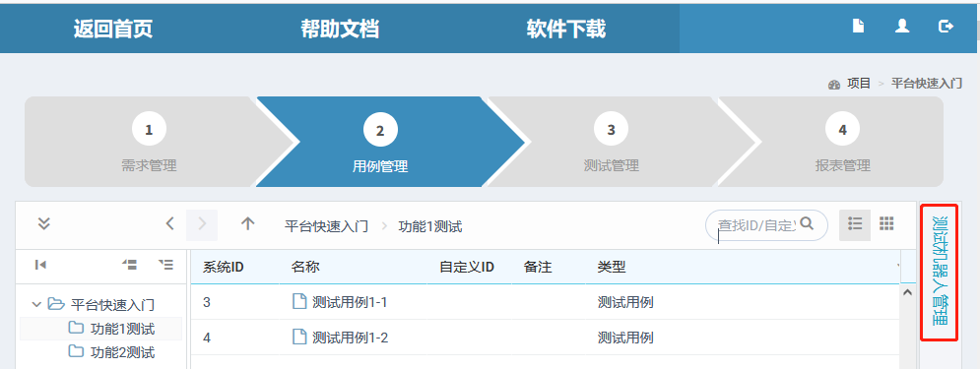Click the document icon in top bar

tap(859, 27)
